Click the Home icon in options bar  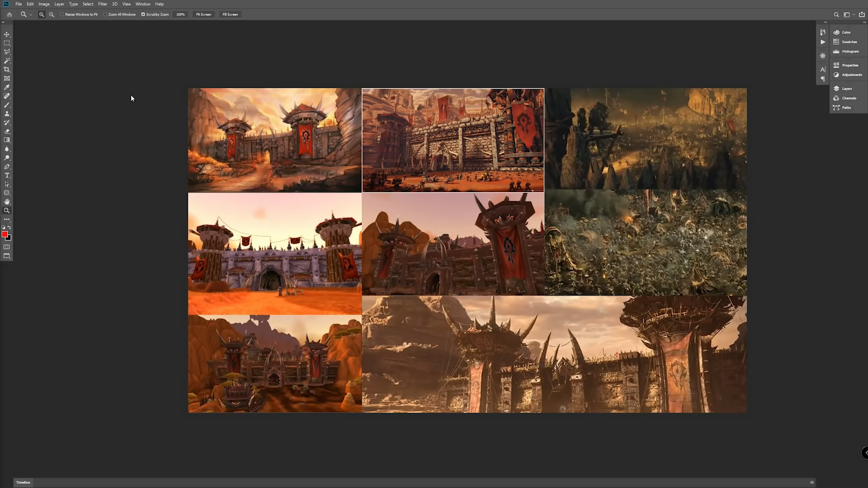(x=9, y=14)
